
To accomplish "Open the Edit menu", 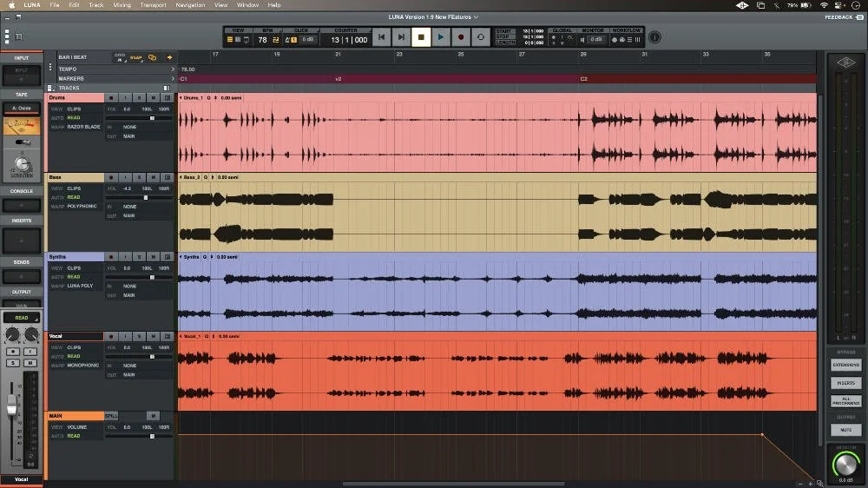I will click(74, 5).
